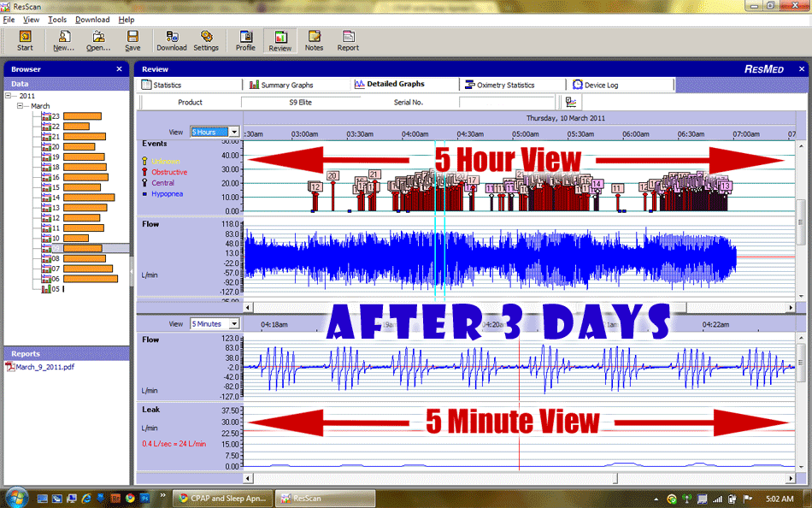This screenshot has width=812, height=508.
Task: Switch to the Statistics tab
Action: tap(162, 85)
